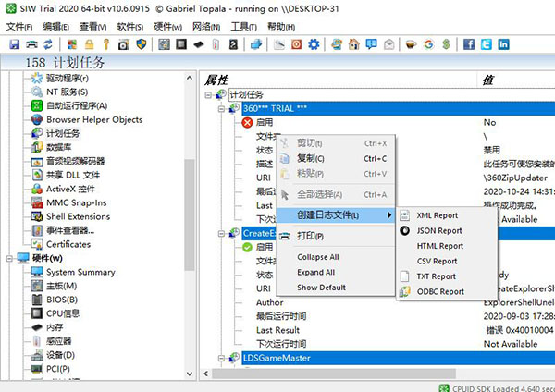Click horizontal scrollbar left arrow

(x=206, y=374)
